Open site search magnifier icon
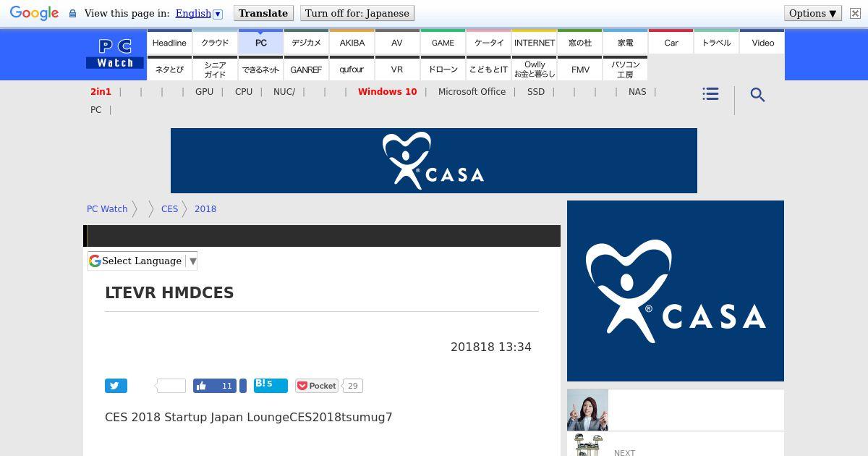 [x=757, y=95]
